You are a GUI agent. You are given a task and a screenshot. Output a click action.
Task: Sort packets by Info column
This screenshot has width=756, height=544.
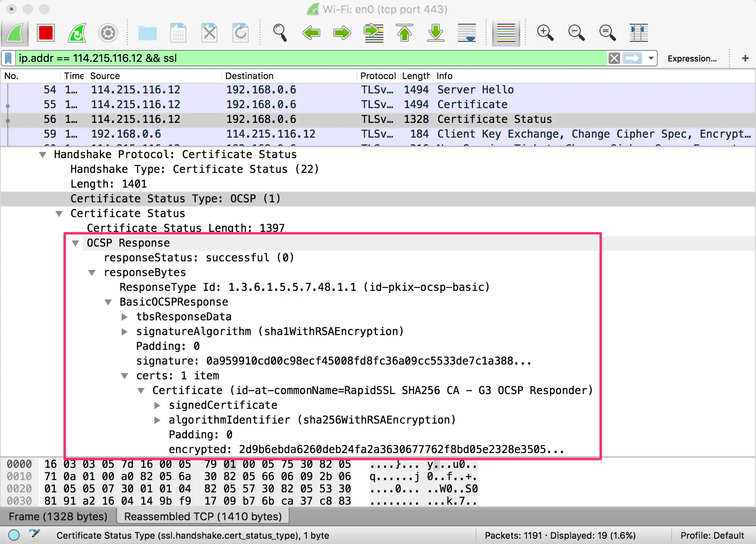(594, 76)
